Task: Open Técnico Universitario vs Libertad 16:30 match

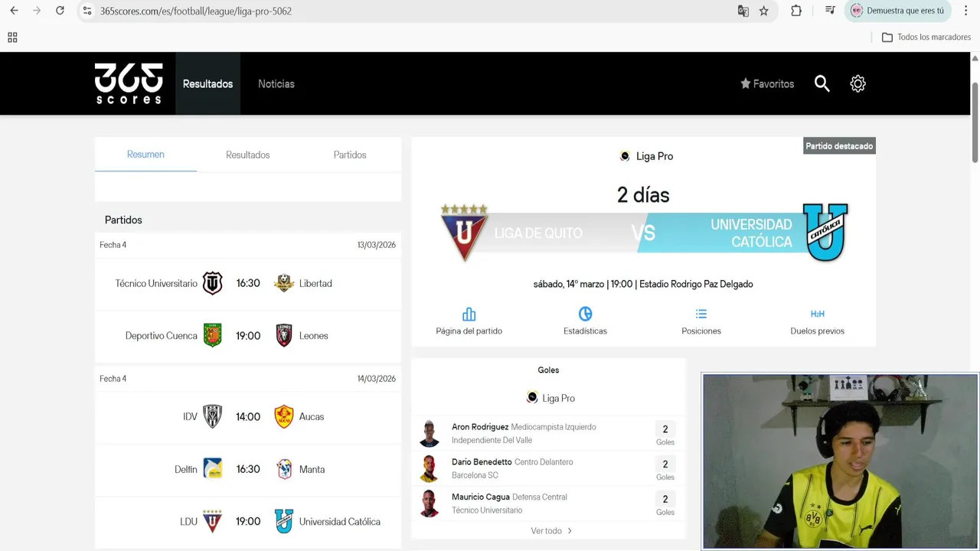Action: point(248,284)
